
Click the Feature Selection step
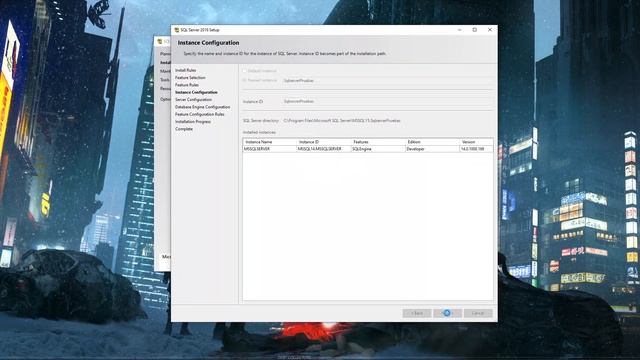(x=190, y=78)
